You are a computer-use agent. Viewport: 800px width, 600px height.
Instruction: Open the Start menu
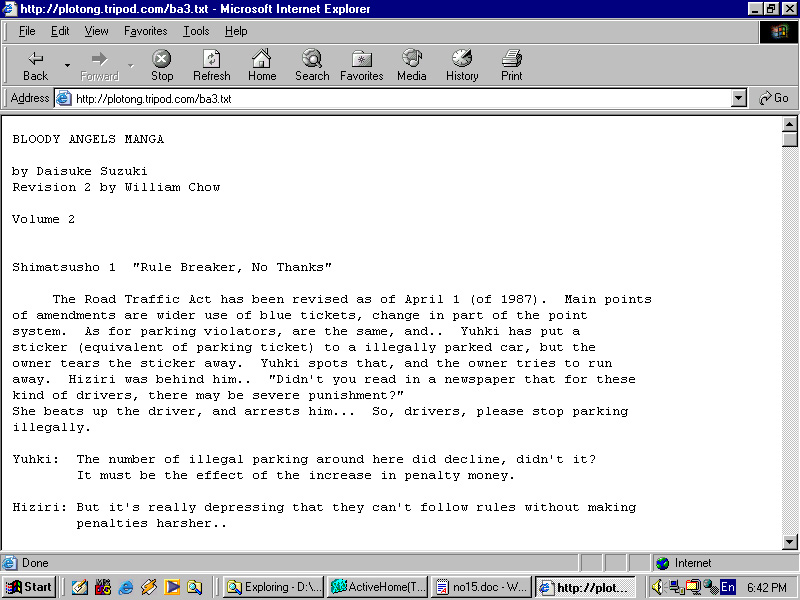(29, 587)
